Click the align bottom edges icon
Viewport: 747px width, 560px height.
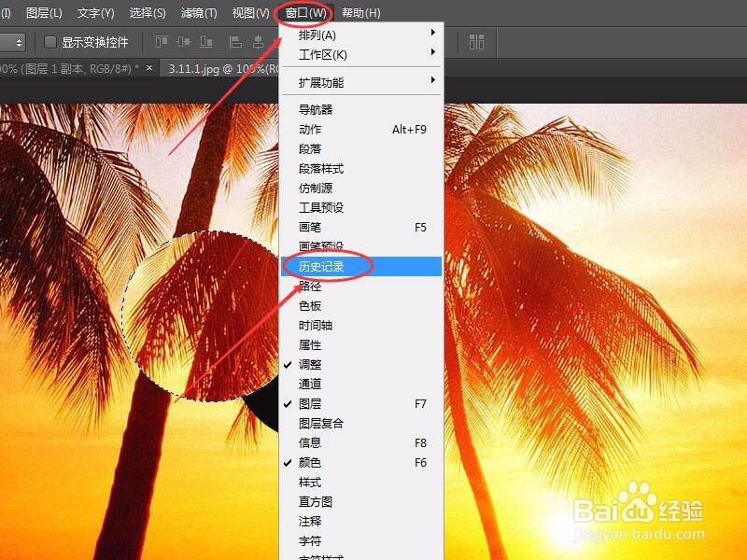207,42
